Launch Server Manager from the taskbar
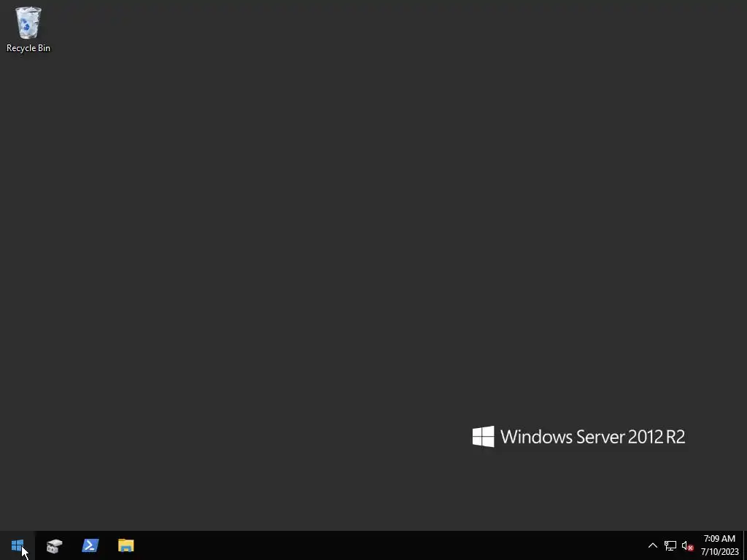The image size is (747, 560). (x=54, y=545)
